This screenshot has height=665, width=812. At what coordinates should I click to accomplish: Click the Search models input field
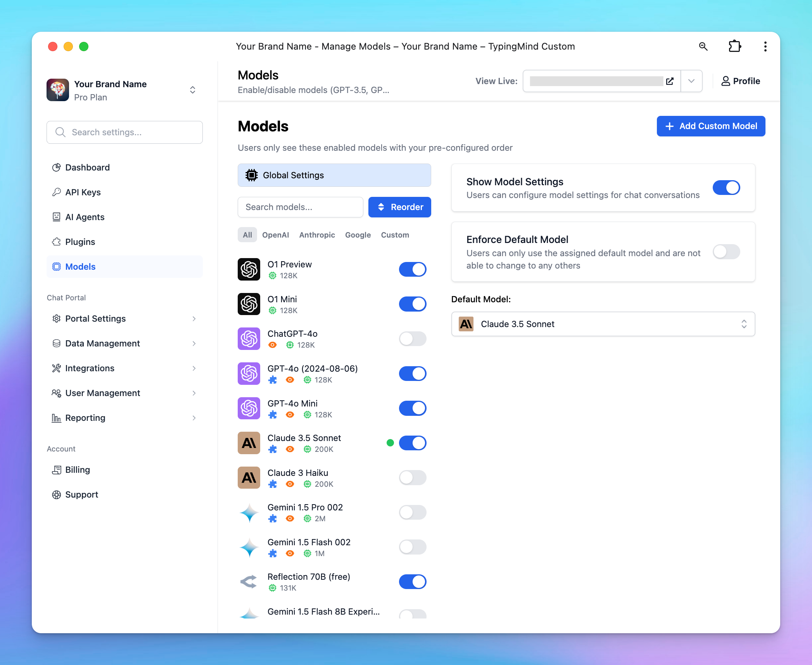coord(300,207)
